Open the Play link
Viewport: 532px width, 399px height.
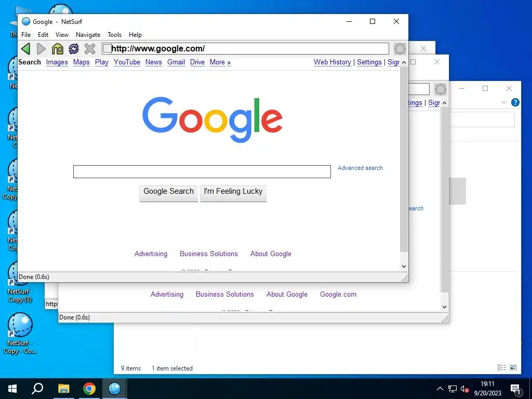(102, 62)
